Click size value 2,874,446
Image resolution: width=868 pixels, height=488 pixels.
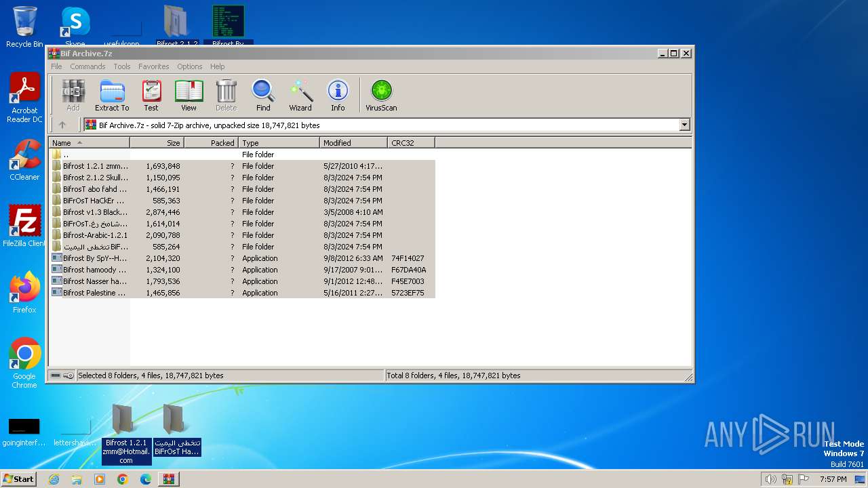[x=163, y=212]
